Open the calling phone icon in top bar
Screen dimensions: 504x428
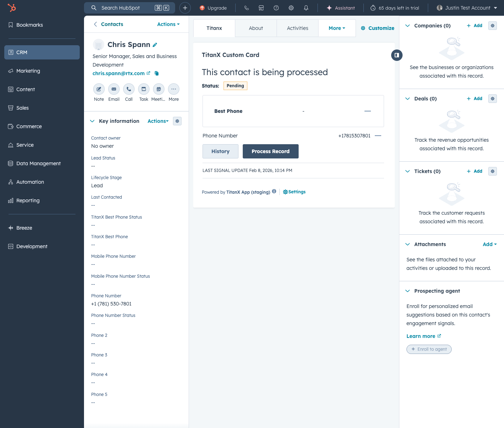click(x=246, y=8)
